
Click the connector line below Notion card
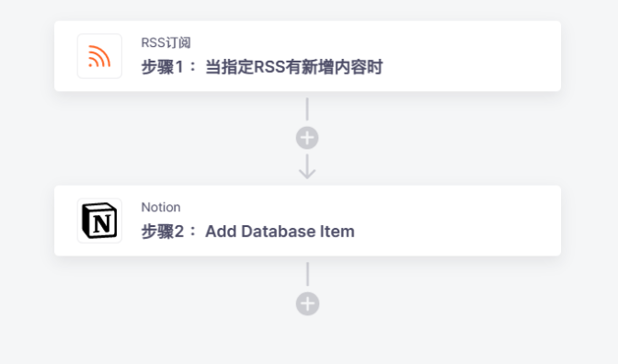point(307,274)
